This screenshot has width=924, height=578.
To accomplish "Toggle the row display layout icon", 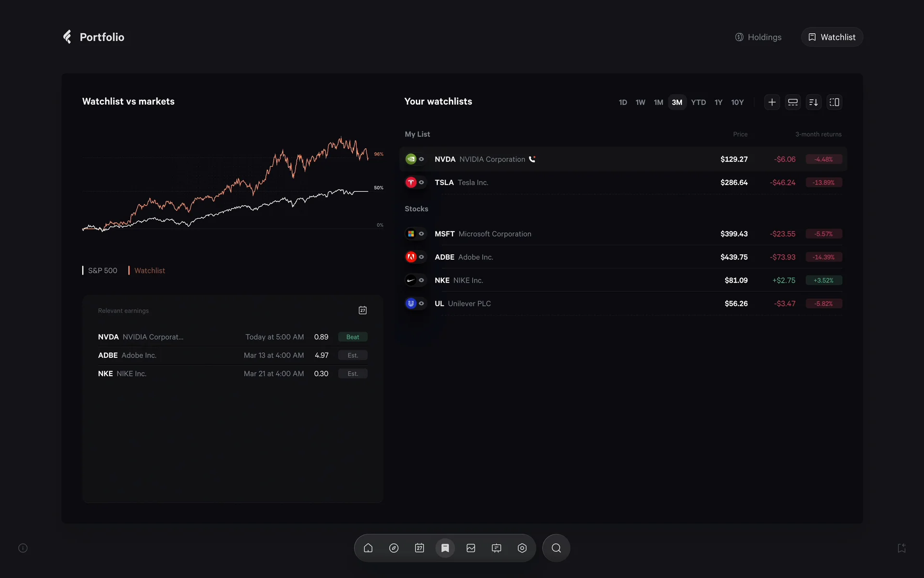I will pos(793,102).
